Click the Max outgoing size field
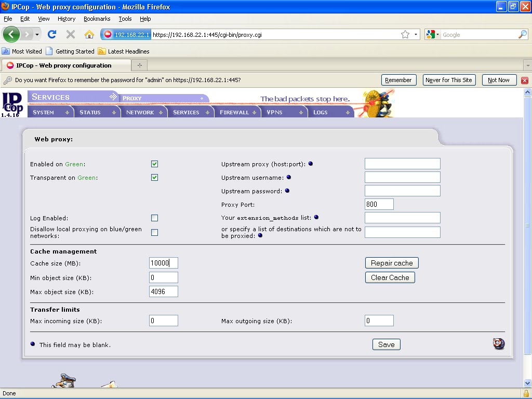532x399 pixels. (x=379, y=321)
